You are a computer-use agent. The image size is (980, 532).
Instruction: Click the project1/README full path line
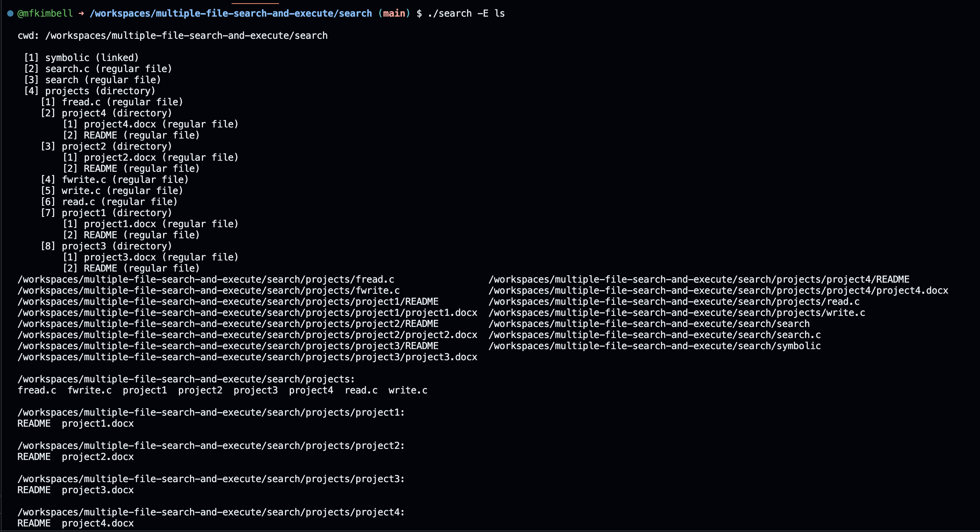[x=228, y=301]
